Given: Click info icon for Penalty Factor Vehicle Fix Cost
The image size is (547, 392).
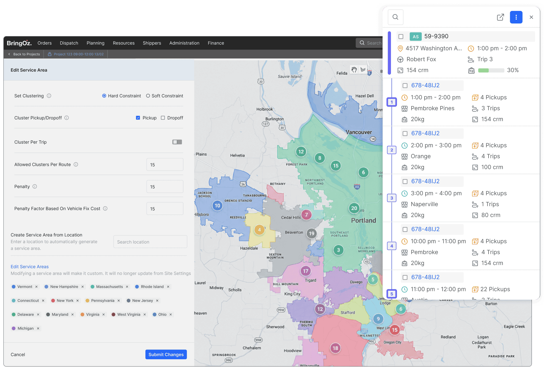Looking at the screenshot, I should pos(105,208).
